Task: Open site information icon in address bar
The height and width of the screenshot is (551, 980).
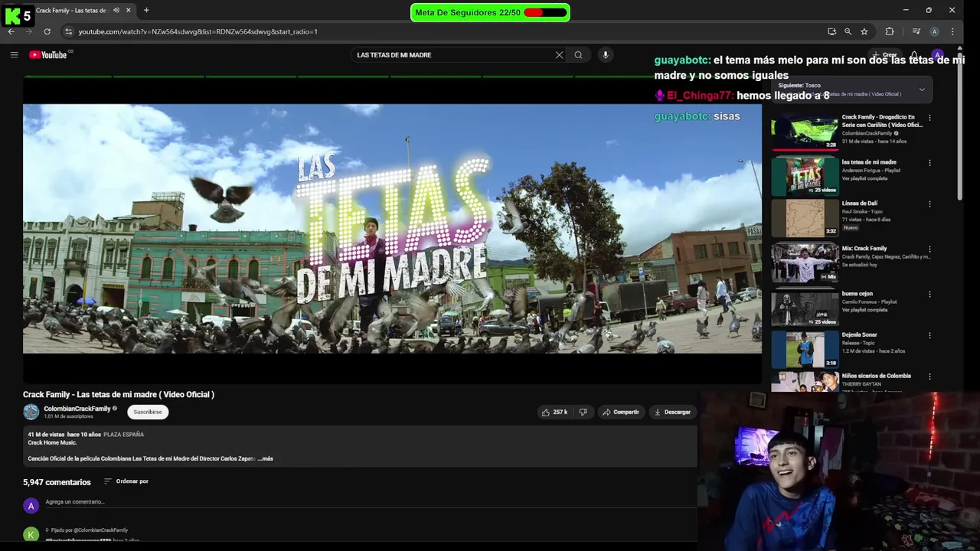Action: (68, 31)
